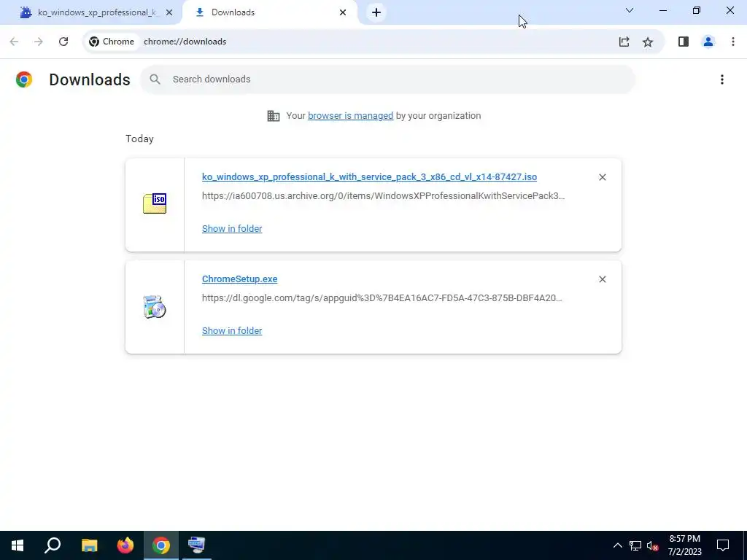The width and height of the screenshot is (747, 560).
Task: Click the forward navigation arrow
Action: click(x=39, y=42)
